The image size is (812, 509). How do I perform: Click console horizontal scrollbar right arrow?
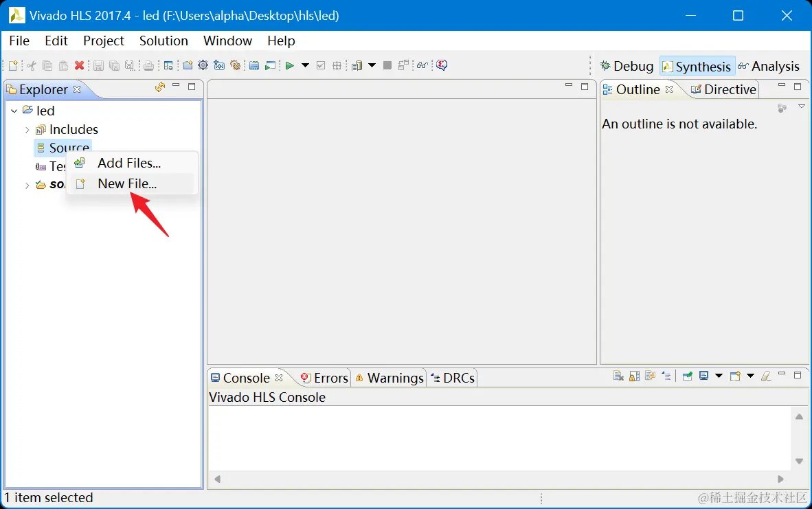click(x=780, y=479)
